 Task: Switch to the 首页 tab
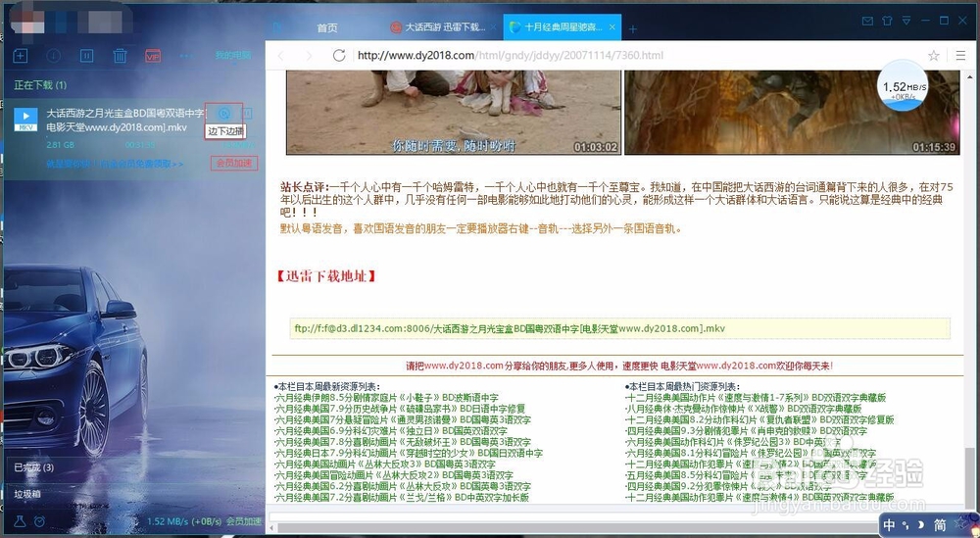tap(327, 27)
